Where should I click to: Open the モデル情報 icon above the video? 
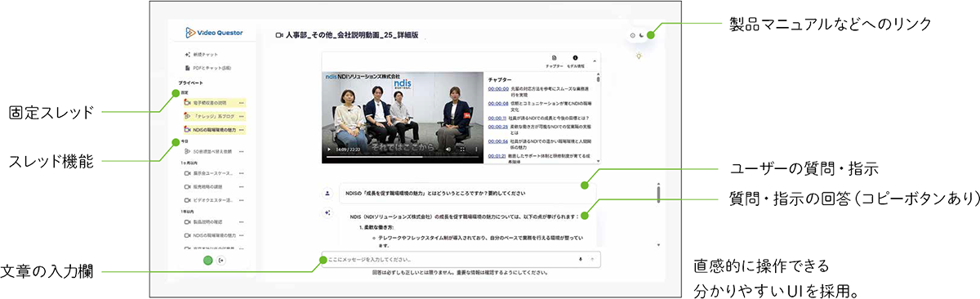pos(576,60)
